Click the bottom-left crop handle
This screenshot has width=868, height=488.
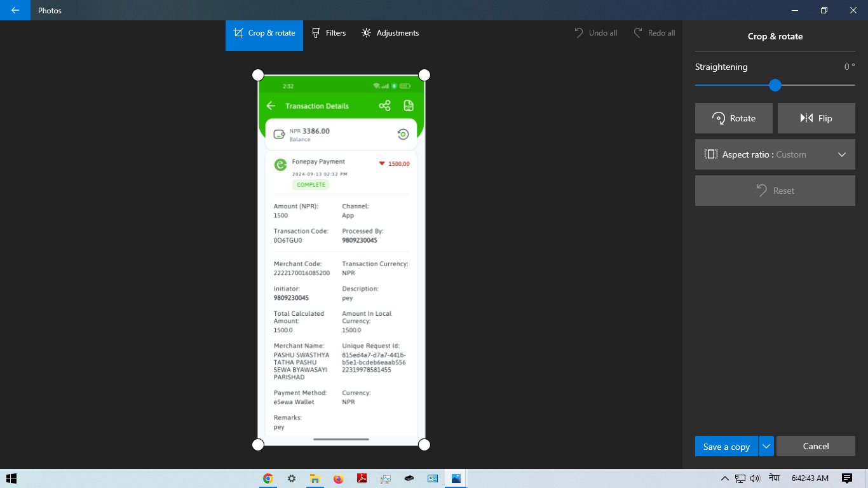tap(258, 445)
